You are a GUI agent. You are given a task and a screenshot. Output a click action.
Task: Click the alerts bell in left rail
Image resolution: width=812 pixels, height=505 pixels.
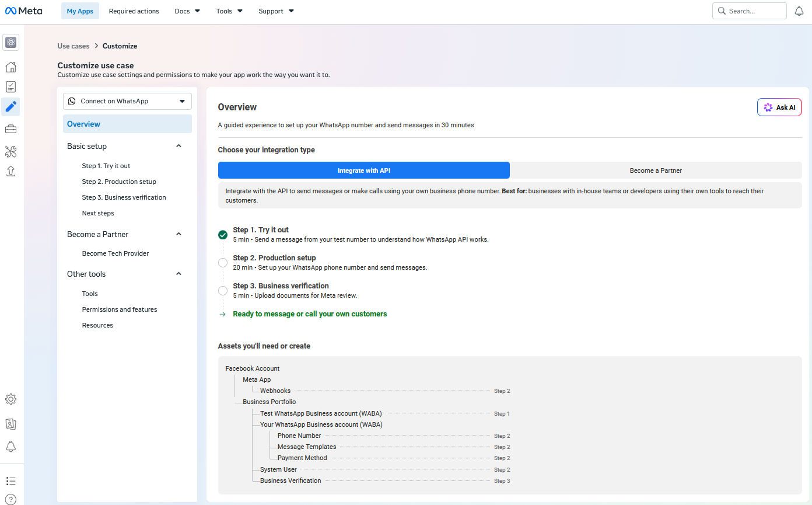10,447
